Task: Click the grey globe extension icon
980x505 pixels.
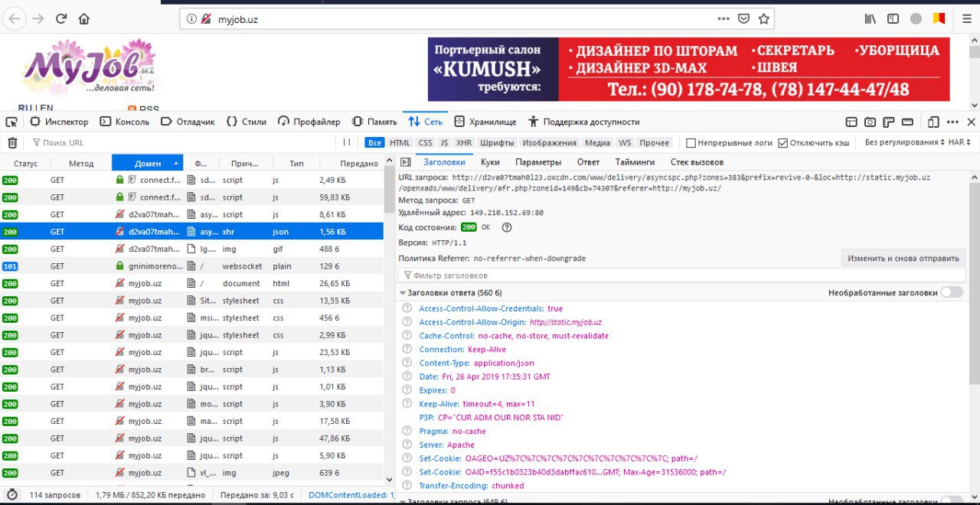Action: 916,18
